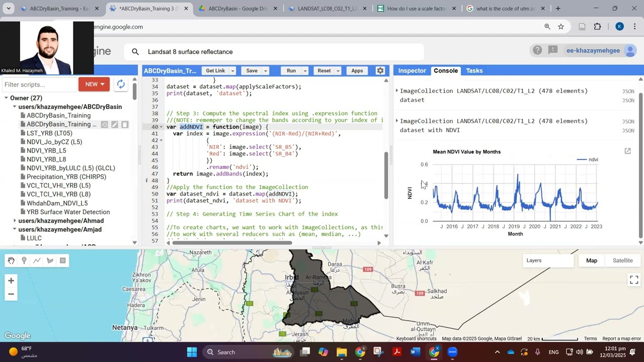Open Adobe Acrobat from the taskbar
The height and width of the screenshot is (362, 644).
tap(397, 352)
